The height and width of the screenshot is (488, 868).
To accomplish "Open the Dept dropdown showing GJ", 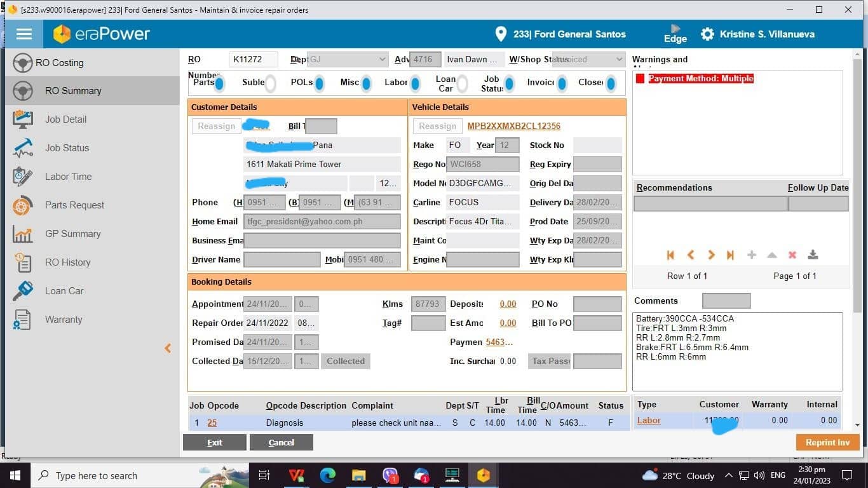I will pyautogui.click(x=347, y=59).
